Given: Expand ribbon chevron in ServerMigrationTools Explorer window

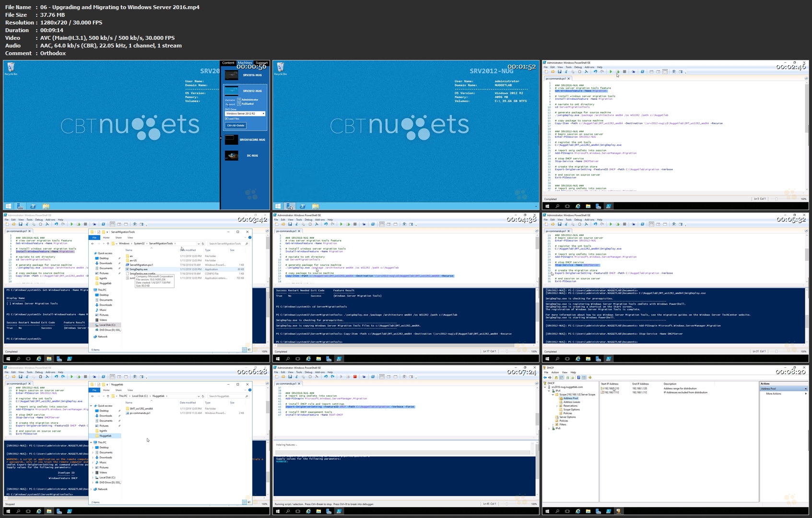Looking at the screenshot, I should [x=246, y=237].
